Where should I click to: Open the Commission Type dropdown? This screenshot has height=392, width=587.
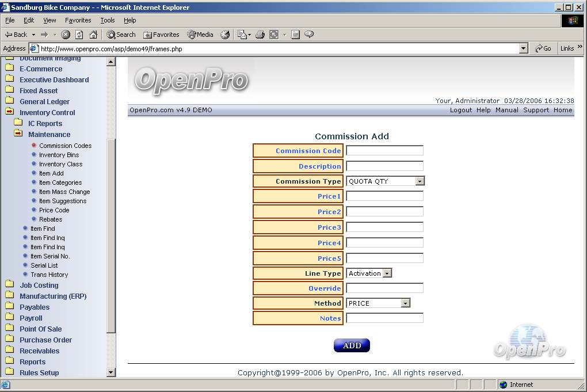point(420,181)
